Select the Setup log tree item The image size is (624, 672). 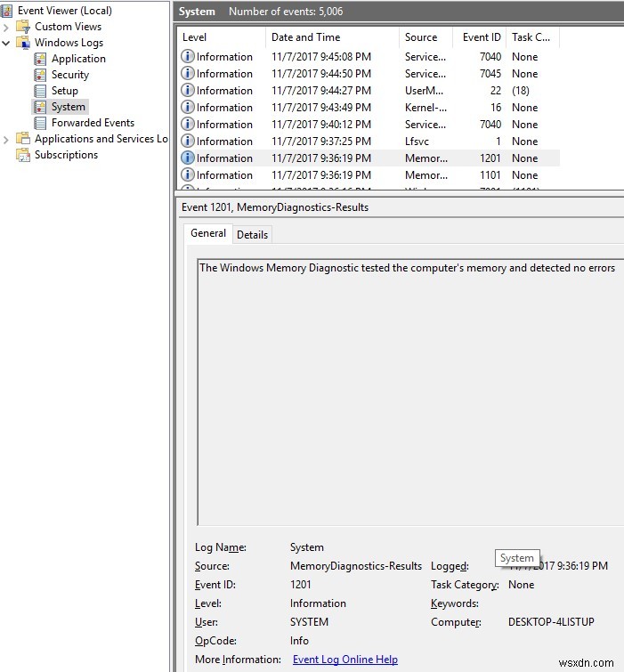click(65, 91)
